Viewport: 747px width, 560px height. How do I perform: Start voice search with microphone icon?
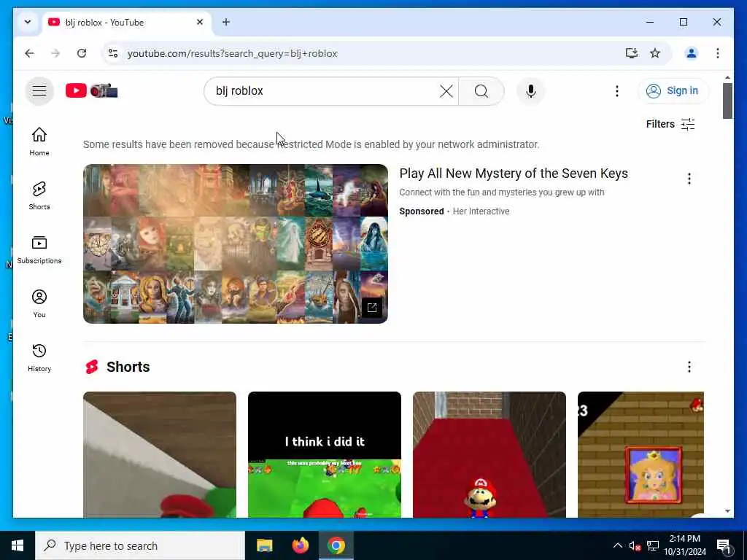tap(531, 91)
